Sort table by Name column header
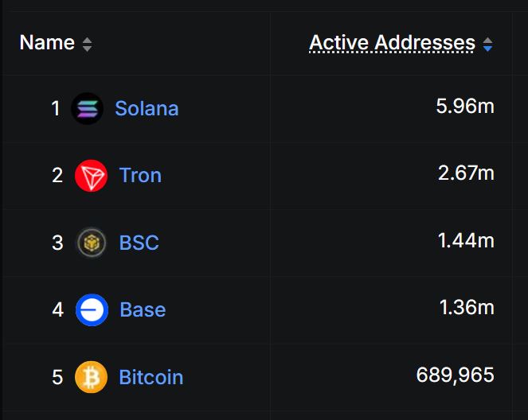Viewport: 528px width, 420px height. point(47,43)
